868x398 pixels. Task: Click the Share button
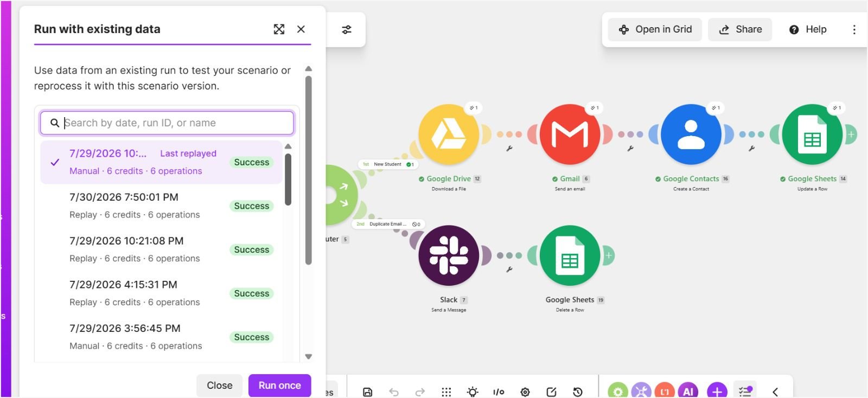coord(740,29)
